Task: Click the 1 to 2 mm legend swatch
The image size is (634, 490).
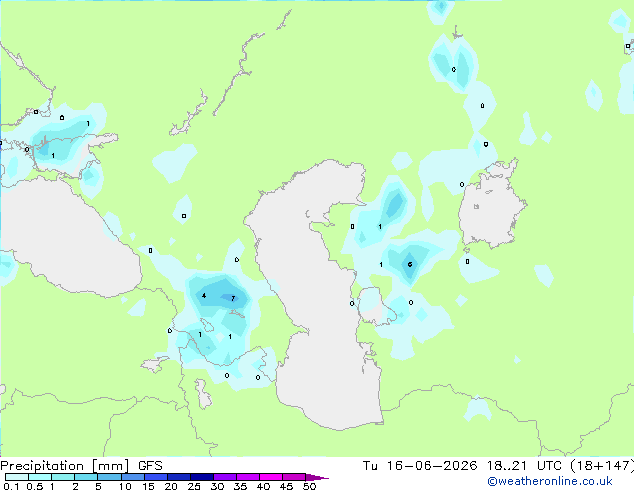Action: 63,477
